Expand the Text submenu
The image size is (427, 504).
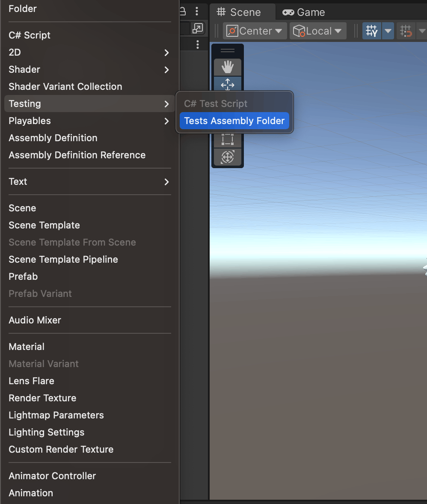pos(90,181)
